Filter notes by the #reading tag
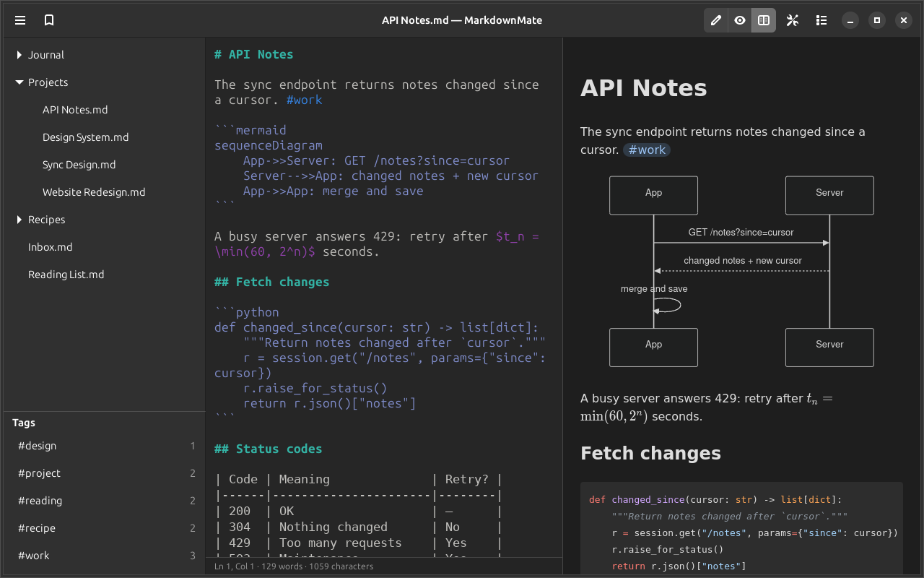The width and height of the screenshot is (924, 578). 105,501
